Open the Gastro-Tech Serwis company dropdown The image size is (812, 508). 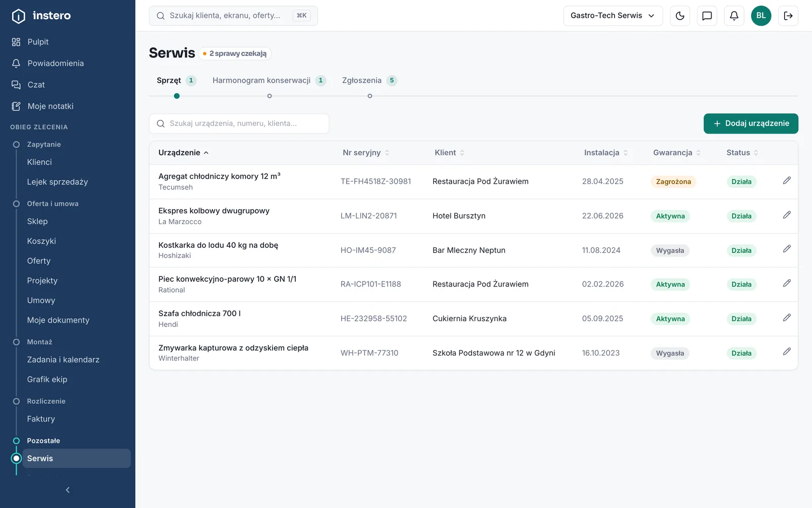click(x=613, y=16)
